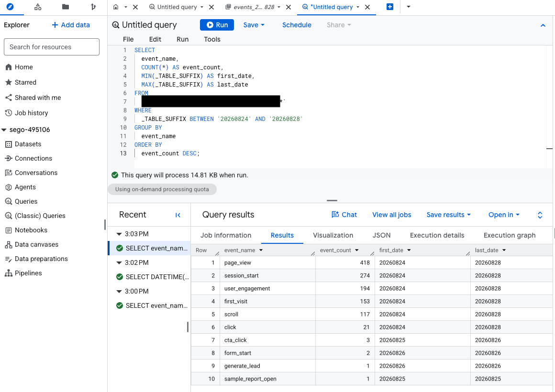This screenshot has width=555, height=392.
Task: Open event_count column sort menu
Action: [x=357, y=250]
